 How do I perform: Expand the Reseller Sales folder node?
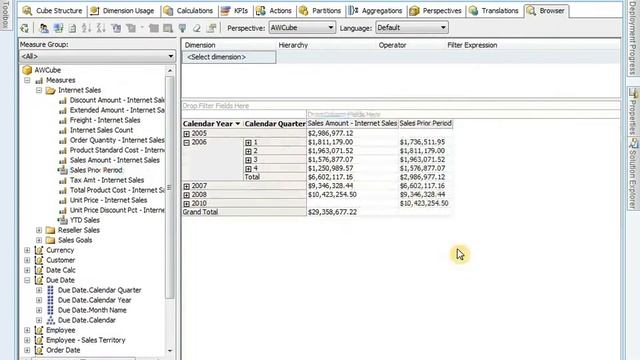click(x=39, y=230)
